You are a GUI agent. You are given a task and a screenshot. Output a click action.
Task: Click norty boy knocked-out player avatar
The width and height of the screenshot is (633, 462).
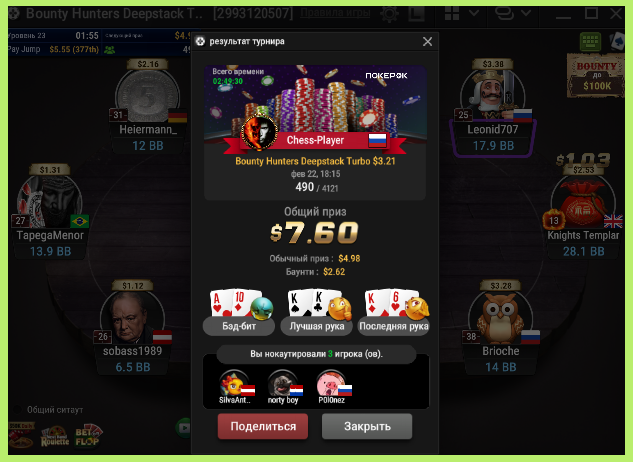pos(282,384)
